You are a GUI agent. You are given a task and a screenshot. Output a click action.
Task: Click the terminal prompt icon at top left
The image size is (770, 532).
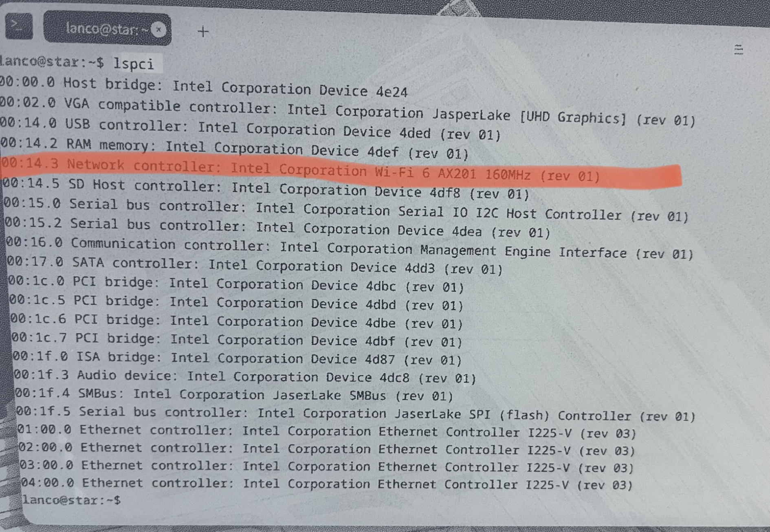pyautogui.click(x=19, y=26)
